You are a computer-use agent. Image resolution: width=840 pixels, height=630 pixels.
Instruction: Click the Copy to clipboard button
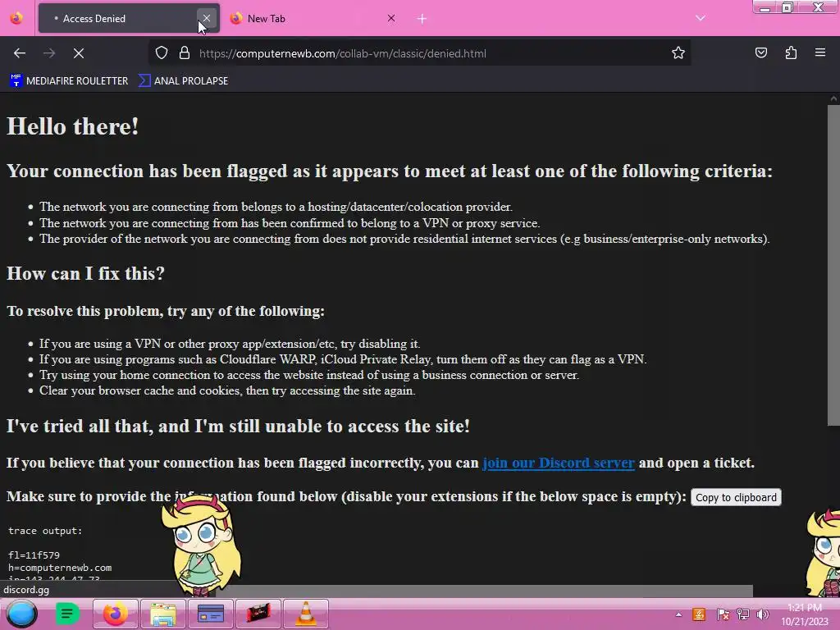coord(736,498)
